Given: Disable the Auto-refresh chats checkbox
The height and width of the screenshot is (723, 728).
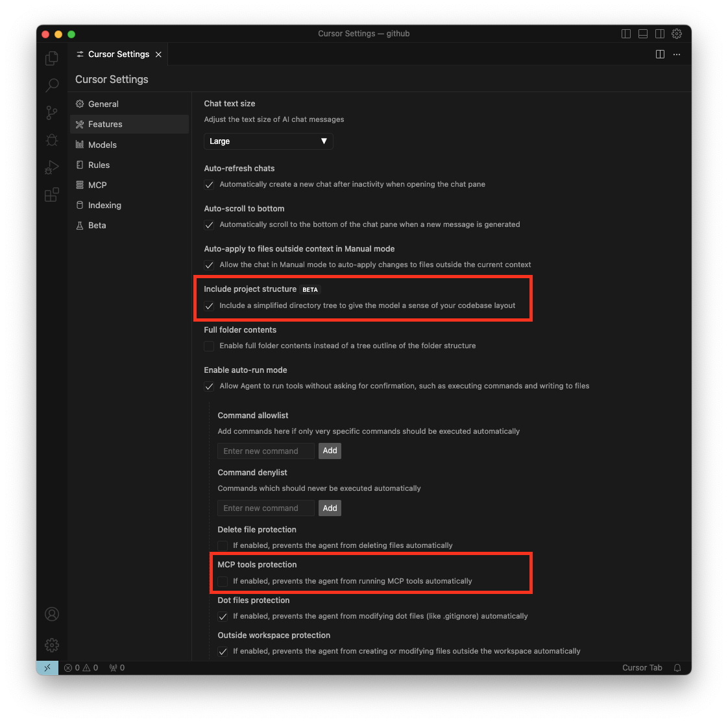Looking at the screenshot, I should click(209, 185).
